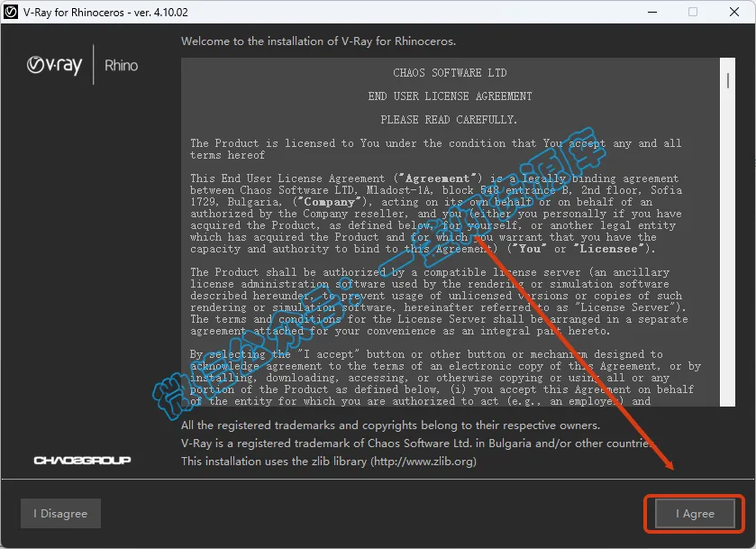Click the welcome message text
Screen dimensions: 756x549
point(318,41)
